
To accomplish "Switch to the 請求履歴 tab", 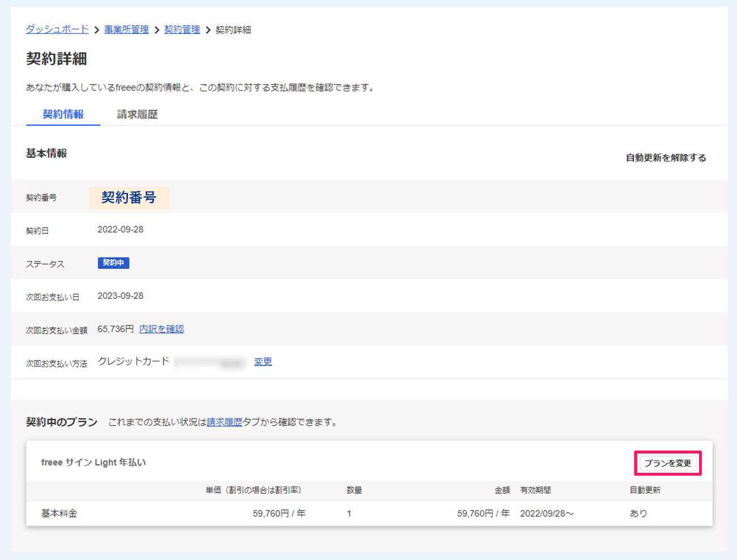I will [x=138, y=114].
